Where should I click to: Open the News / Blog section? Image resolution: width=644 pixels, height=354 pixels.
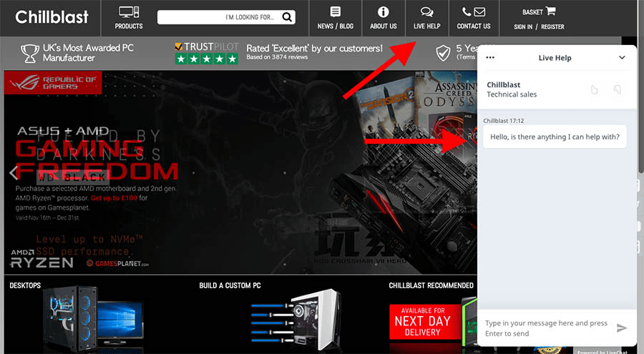coord(335,18)
